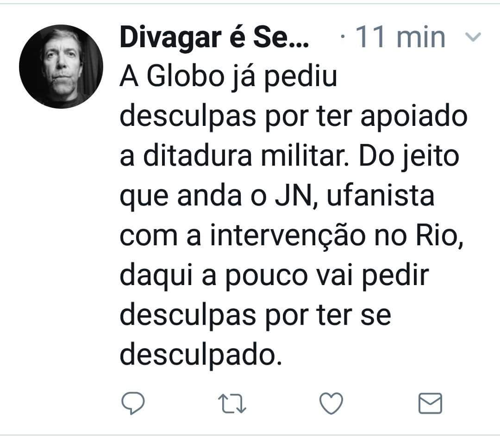The width and height of the screenshot is (500, 448).
Task: Like the tweet with the heart icon
Action: pos(331,404)
